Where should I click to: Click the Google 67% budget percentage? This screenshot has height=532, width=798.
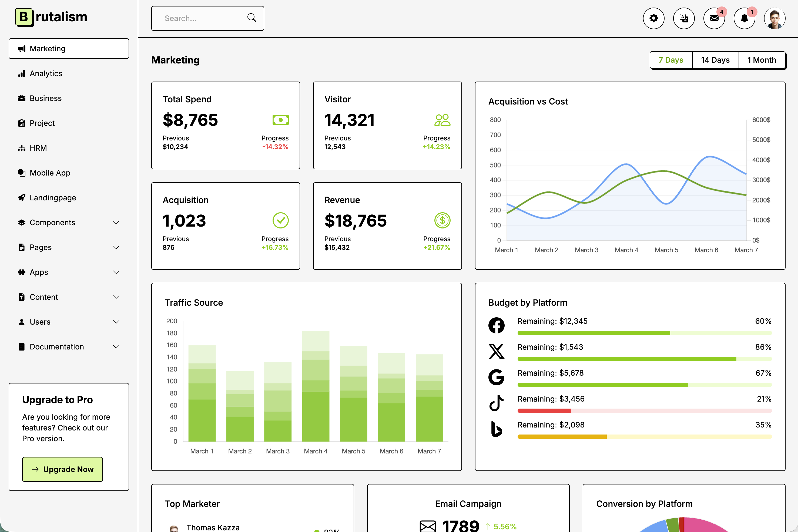pyautogui.click(x=763, y=373)
